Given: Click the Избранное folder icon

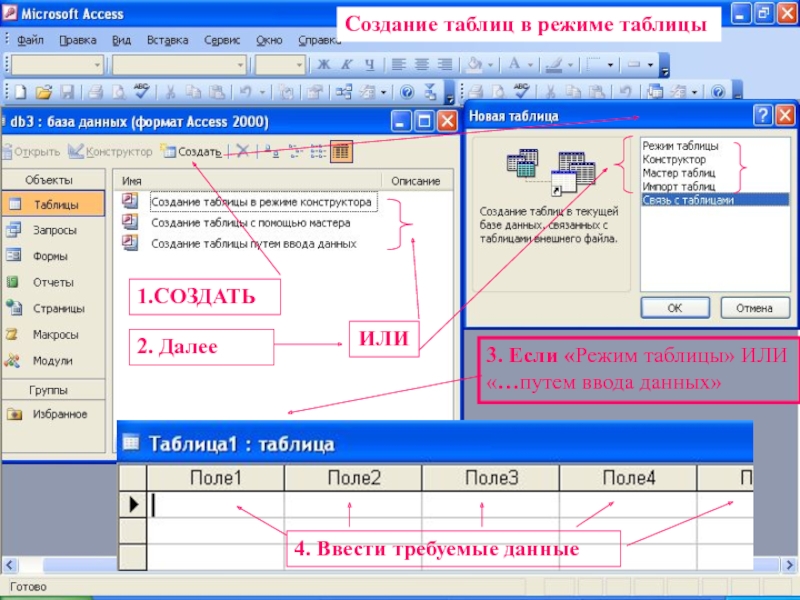Looking at the screenshot, I should tap(14, 414).
